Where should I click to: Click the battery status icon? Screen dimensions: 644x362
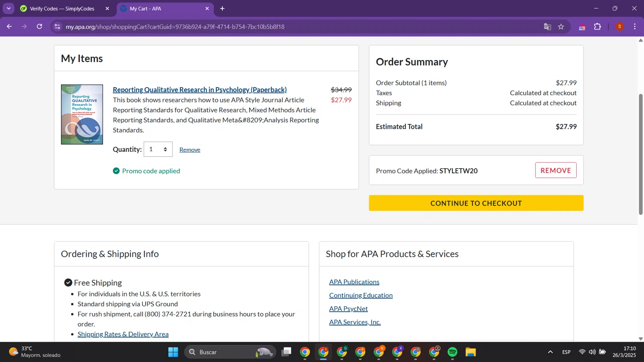[x=603, y=352]
